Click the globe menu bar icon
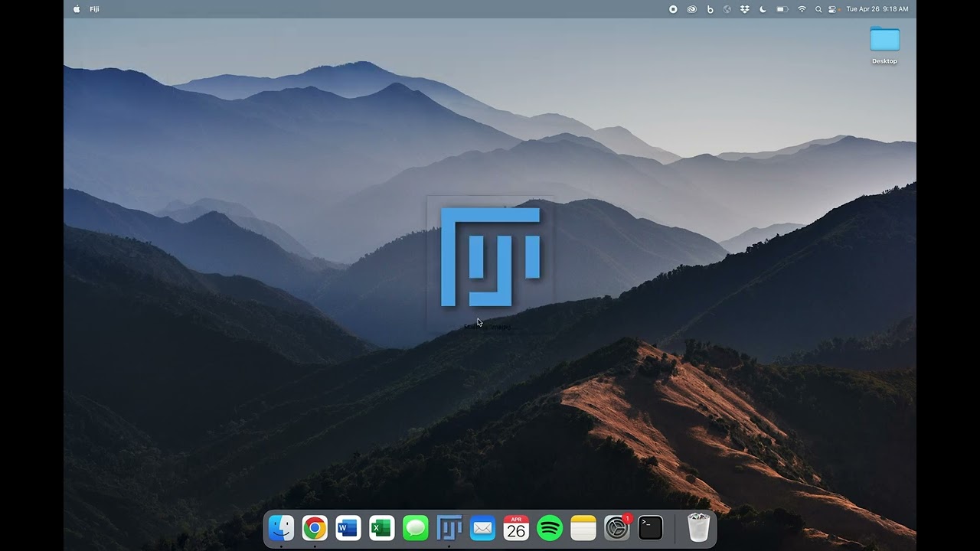Viewport: 980px width, 551px height. pyautogui.click(x=727, y=9)
